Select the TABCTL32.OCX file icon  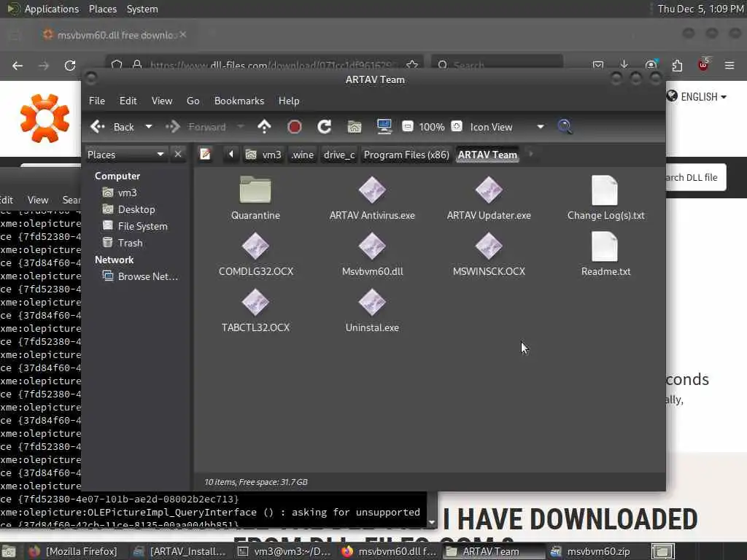[255, 303]
